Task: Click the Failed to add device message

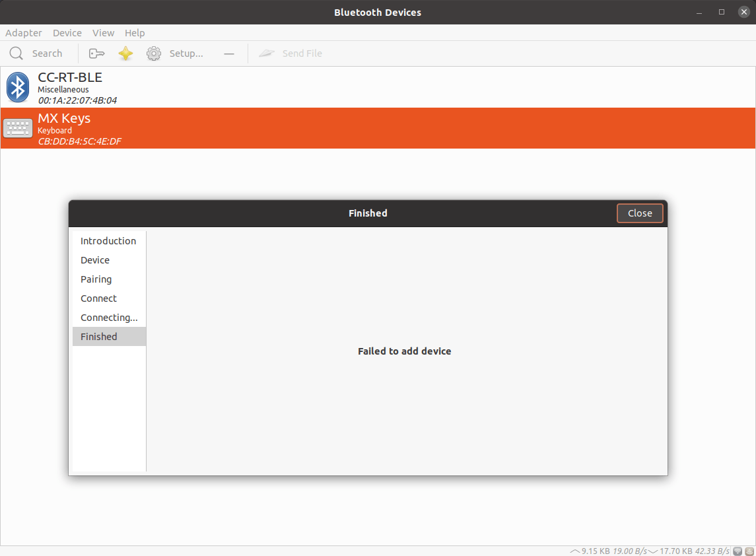Action: (405, 351)
